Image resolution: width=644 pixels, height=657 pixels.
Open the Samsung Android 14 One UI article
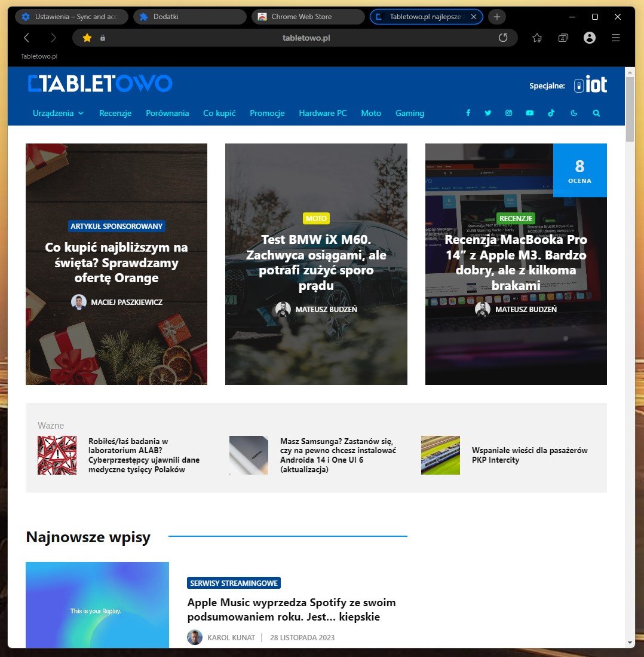tap(338, 455)
